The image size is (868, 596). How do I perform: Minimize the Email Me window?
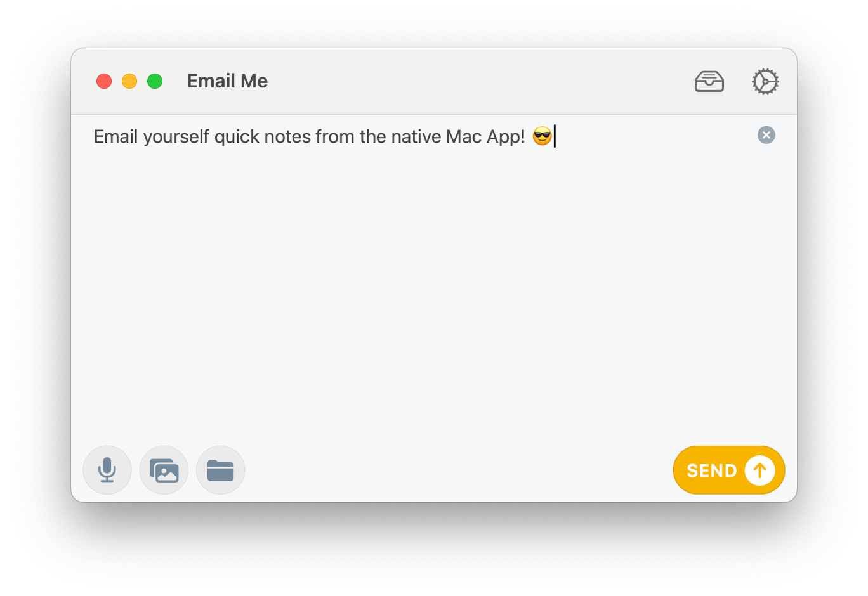click(x=129, y=81)
